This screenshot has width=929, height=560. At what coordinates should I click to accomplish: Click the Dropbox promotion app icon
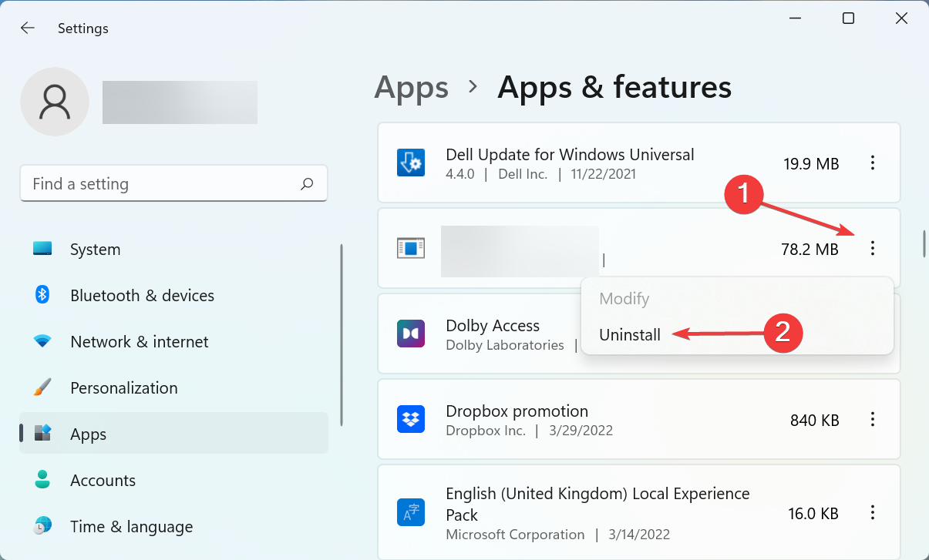[x=411, y=419]
